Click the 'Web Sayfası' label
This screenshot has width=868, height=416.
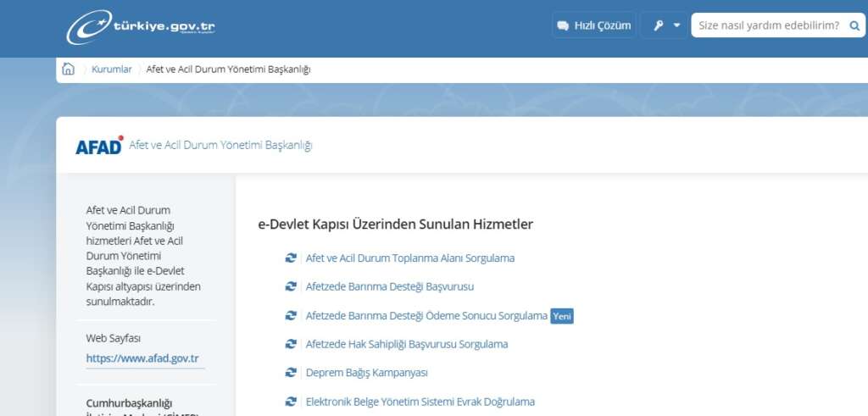(x=113, y=338)
